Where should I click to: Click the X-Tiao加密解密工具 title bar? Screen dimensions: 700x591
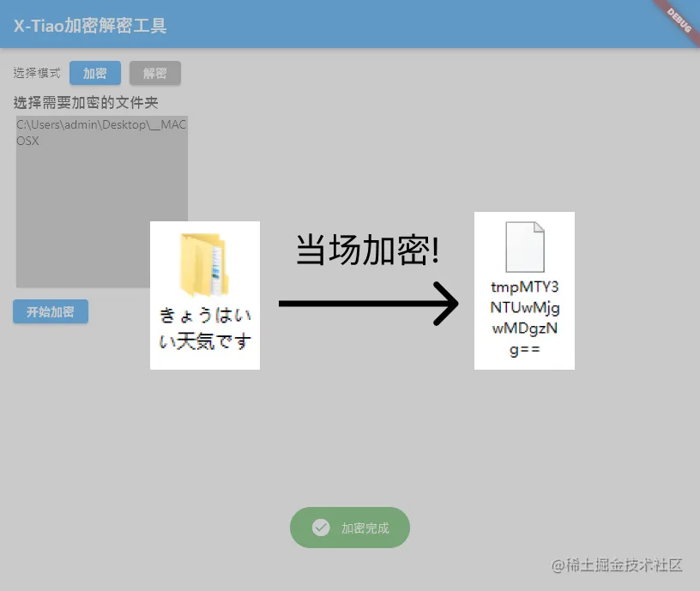pos(90,25)
